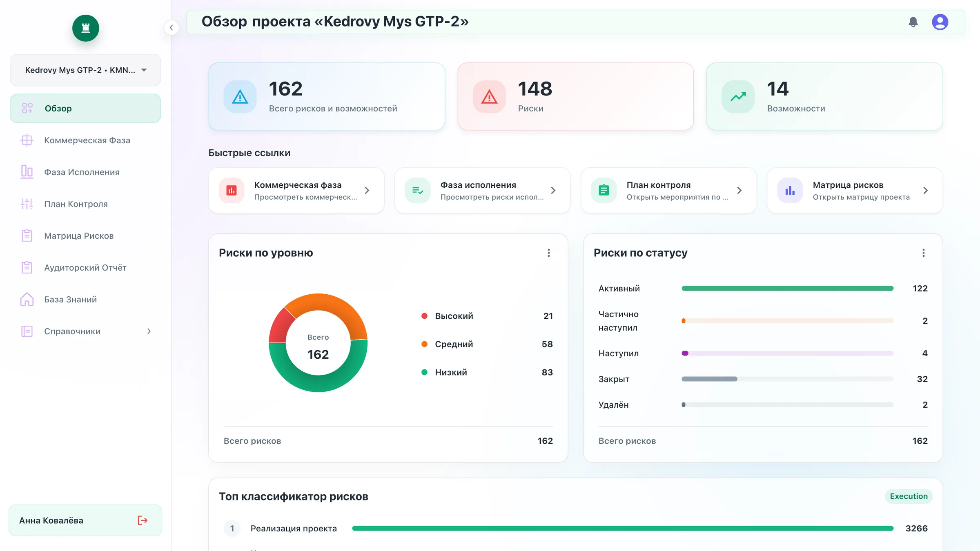Click the bar chart icon of Матрица рисков link

[790, 190]
